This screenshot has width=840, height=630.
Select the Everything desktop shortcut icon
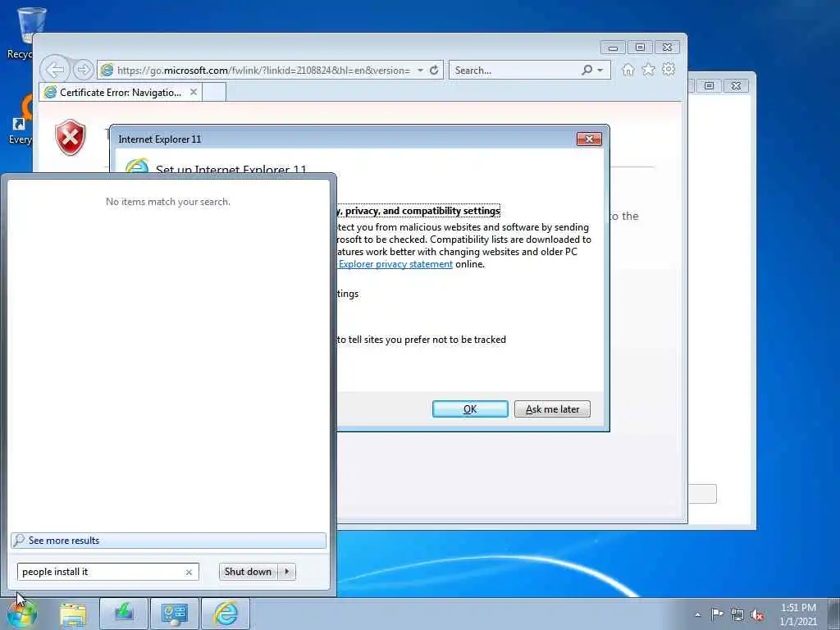coord(21,121)
